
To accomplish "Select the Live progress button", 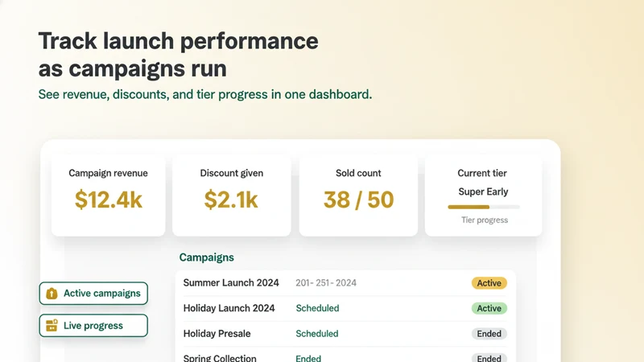I will (x=93, y=326).
